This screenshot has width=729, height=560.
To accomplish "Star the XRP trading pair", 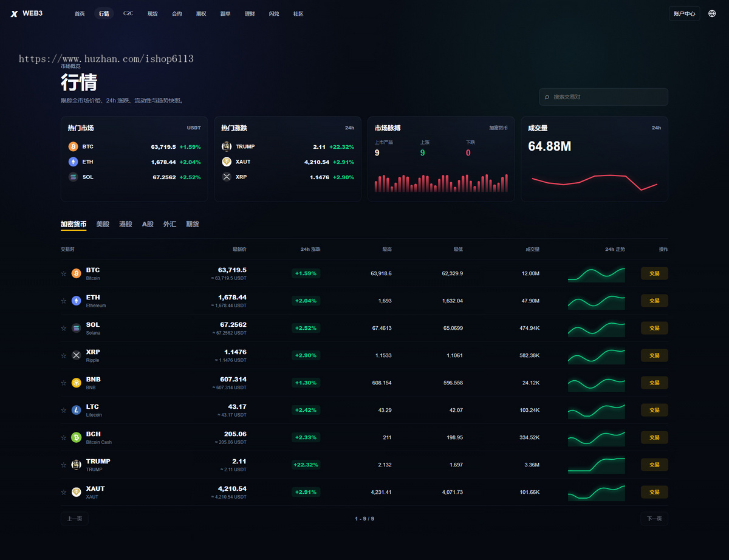I will 63,355.
